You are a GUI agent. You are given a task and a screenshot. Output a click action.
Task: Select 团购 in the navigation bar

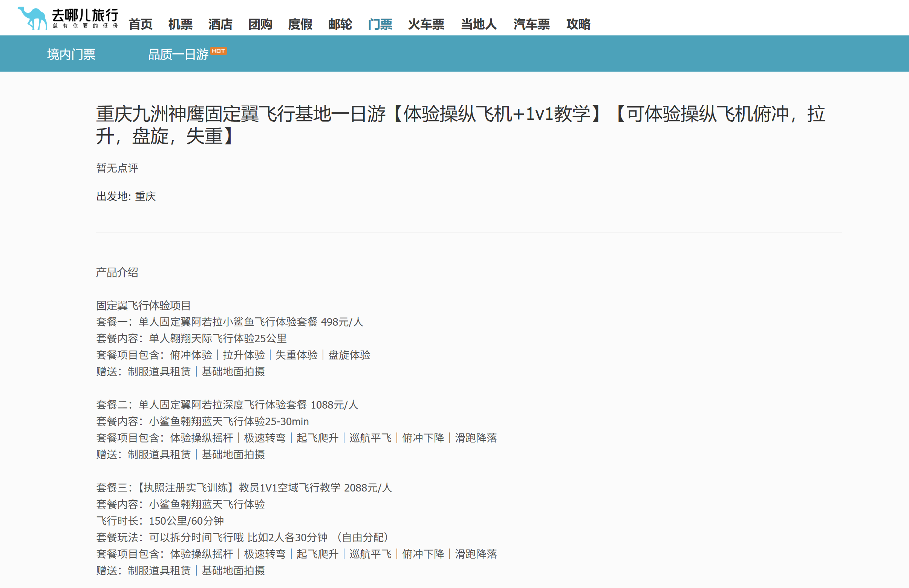[x=260, y=24]
